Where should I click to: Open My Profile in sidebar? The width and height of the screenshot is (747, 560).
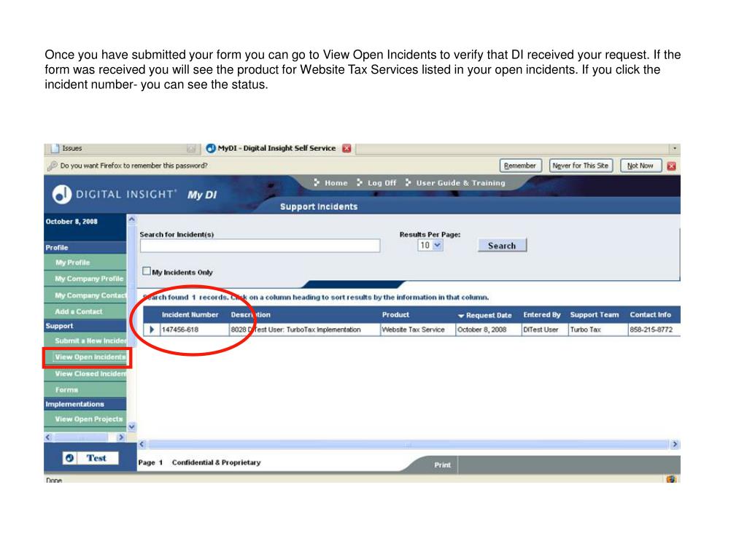click(x=72, y=262)
